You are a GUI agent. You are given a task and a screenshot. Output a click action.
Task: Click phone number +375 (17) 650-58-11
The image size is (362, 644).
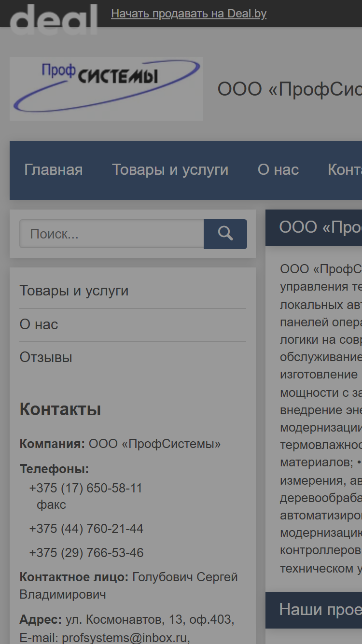tap(86, 488)
